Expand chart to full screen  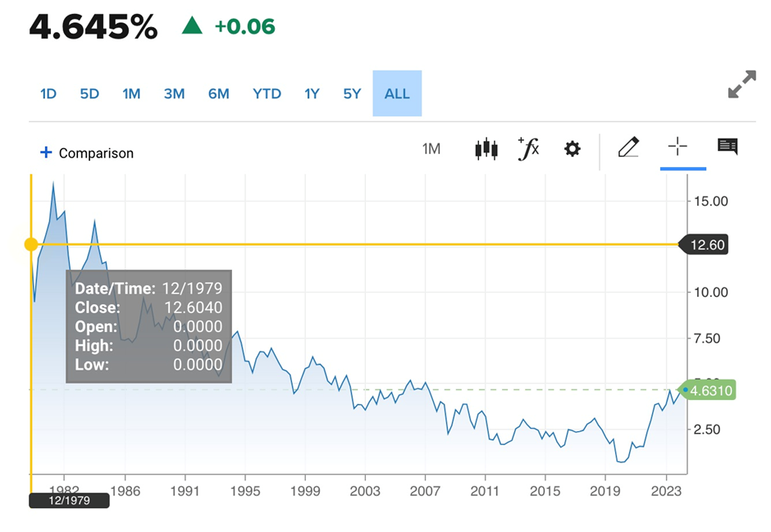pyautogui.click(x=741, y=84)
